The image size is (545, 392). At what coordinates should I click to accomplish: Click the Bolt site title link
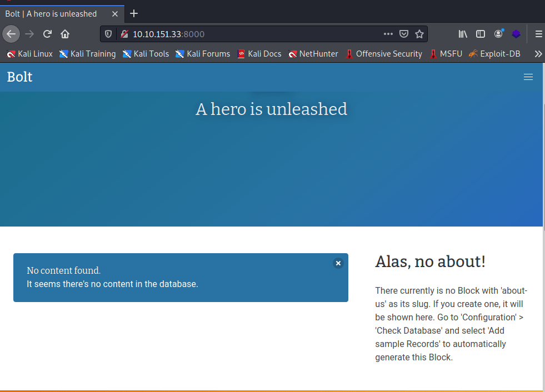pos(19,77)
